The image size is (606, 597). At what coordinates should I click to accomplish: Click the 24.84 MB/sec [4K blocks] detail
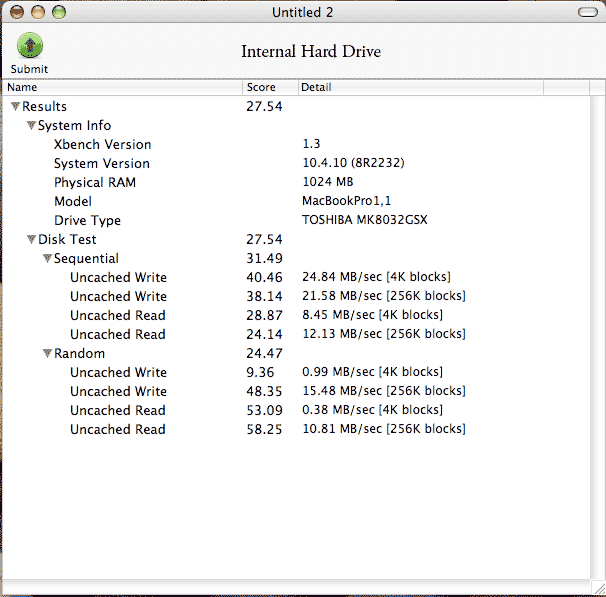(376, 277)
